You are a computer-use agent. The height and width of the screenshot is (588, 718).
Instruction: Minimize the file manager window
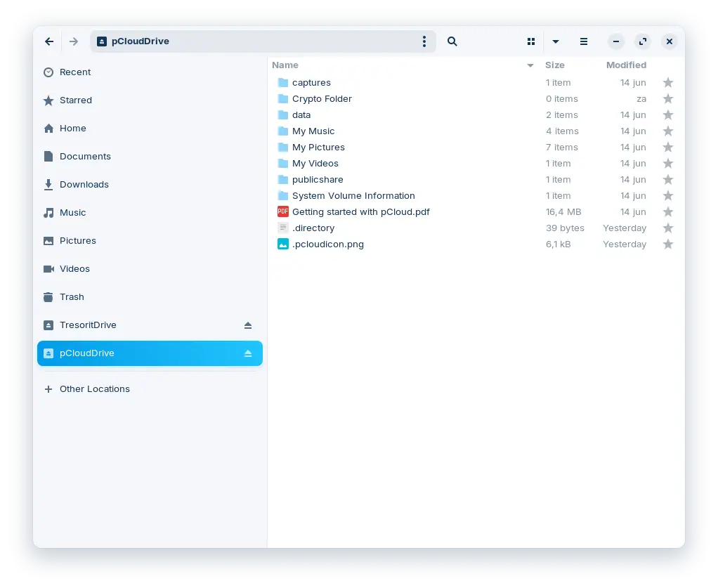[616, 41]
